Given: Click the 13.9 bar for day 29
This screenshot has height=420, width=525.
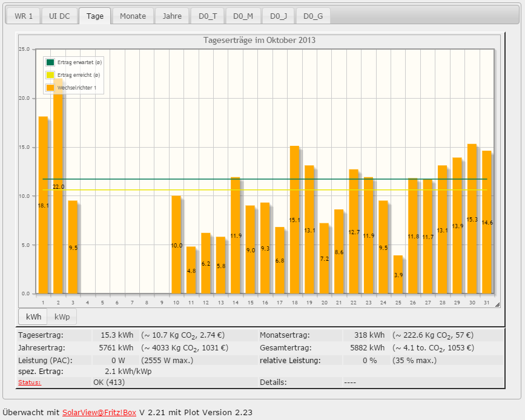Looking at the screenshot, I should (457, 226).
